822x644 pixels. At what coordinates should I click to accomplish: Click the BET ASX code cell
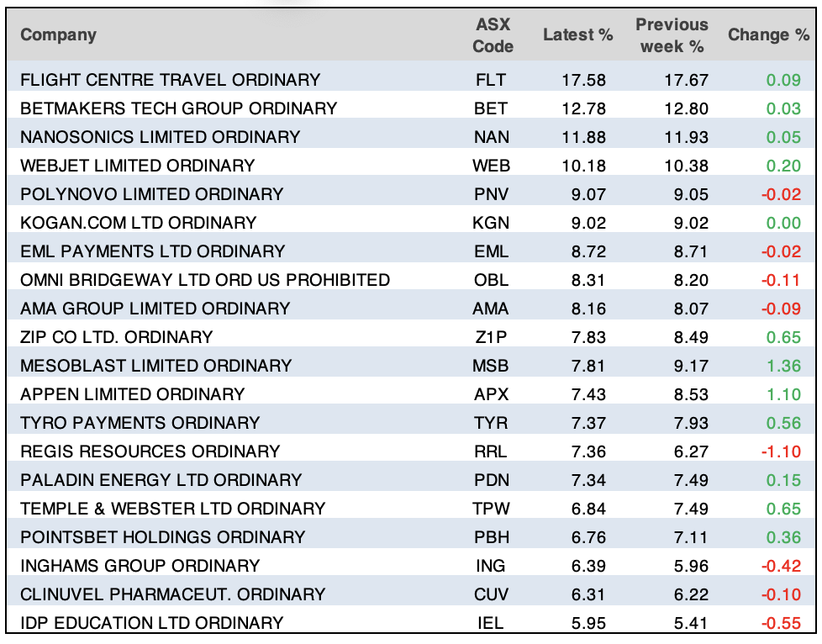pos(492,108)
